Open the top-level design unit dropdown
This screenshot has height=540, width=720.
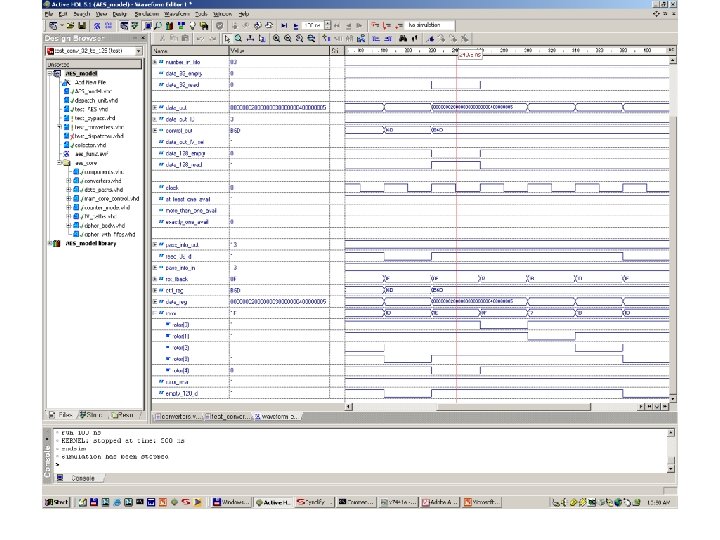[138, 49]
